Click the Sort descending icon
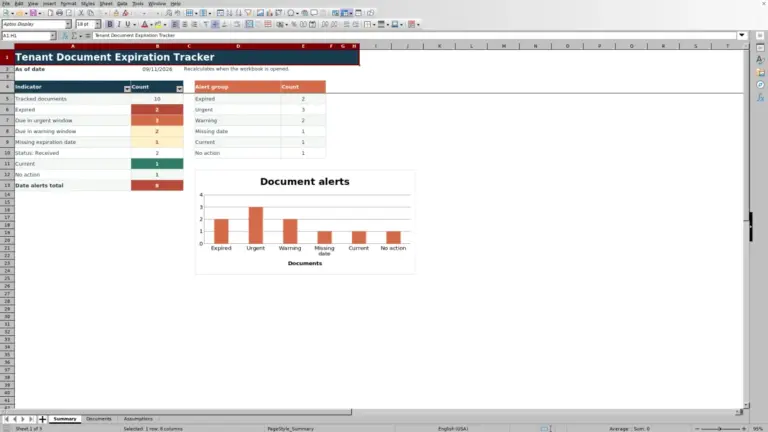Image resolution: width=768 pixels, height=432 pixels. coord(239,13)
